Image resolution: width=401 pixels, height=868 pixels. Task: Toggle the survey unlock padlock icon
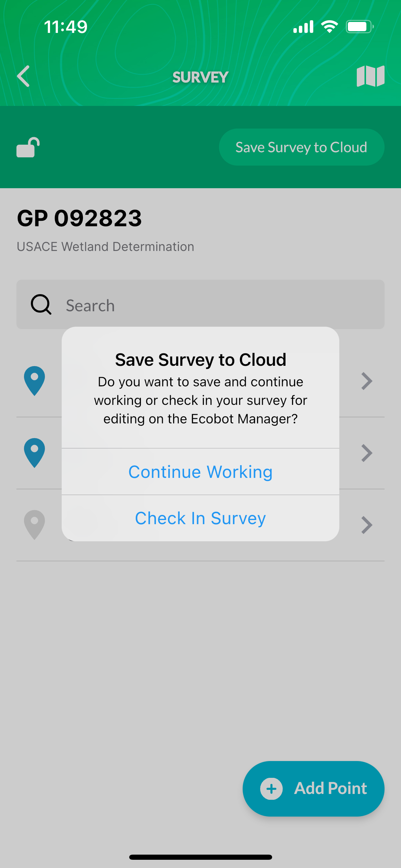[28, 147]
